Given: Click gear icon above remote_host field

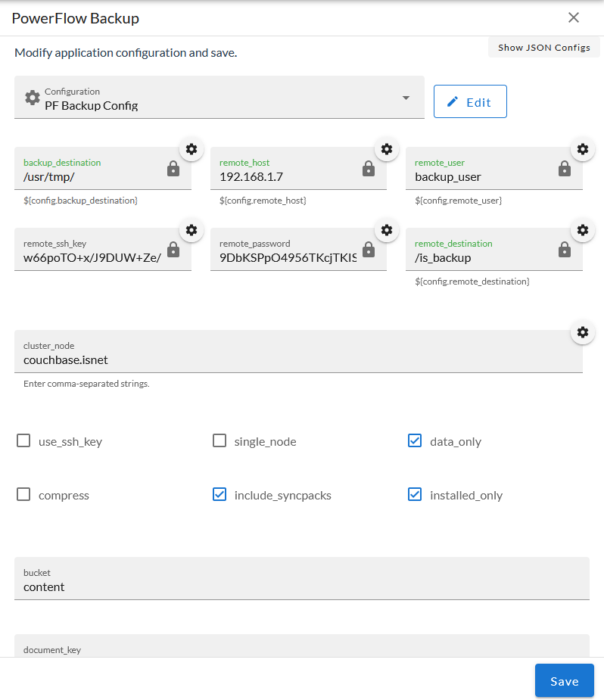Looking at the screenshot, I should pos(387,149).
